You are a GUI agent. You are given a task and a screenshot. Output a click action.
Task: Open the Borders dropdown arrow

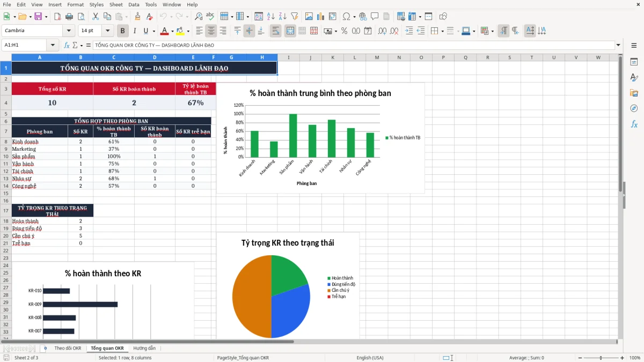point(444,31)
